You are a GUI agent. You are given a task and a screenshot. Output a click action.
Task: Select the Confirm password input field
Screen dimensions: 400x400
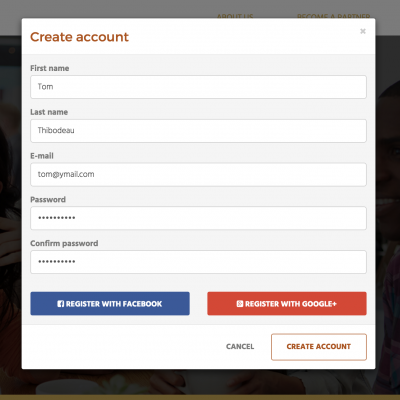click(198, 262)
